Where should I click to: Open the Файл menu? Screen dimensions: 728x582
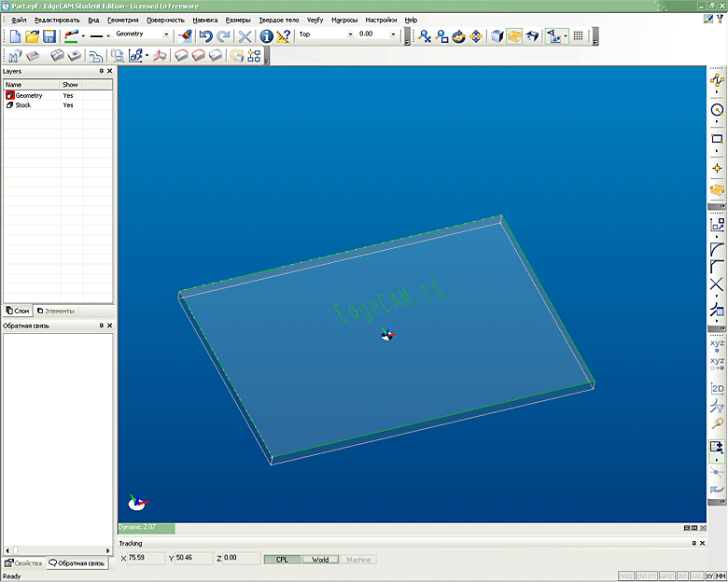[x=19, y=20]
